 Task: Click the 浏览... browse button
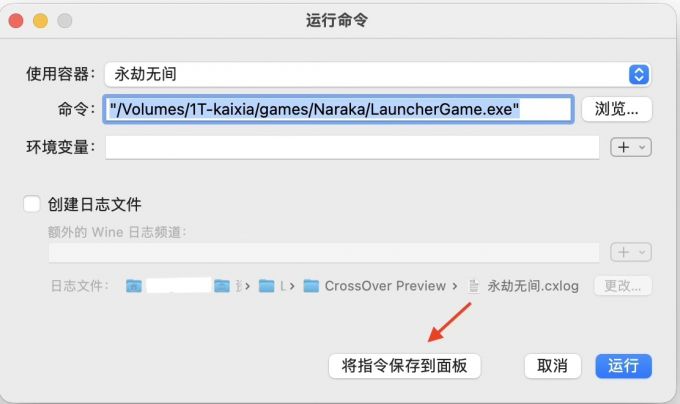coord(616,109)
